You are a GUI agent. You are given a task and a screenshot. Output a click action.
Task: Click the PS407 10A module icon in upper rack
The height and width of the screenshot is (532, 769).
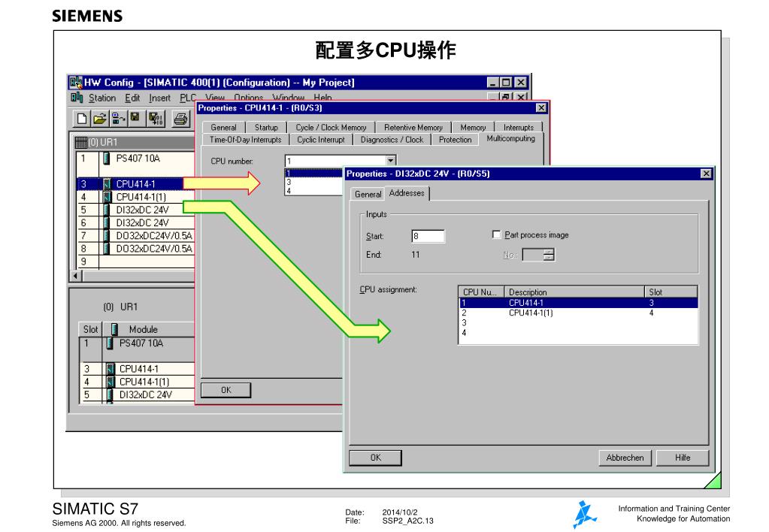(107, 159)
